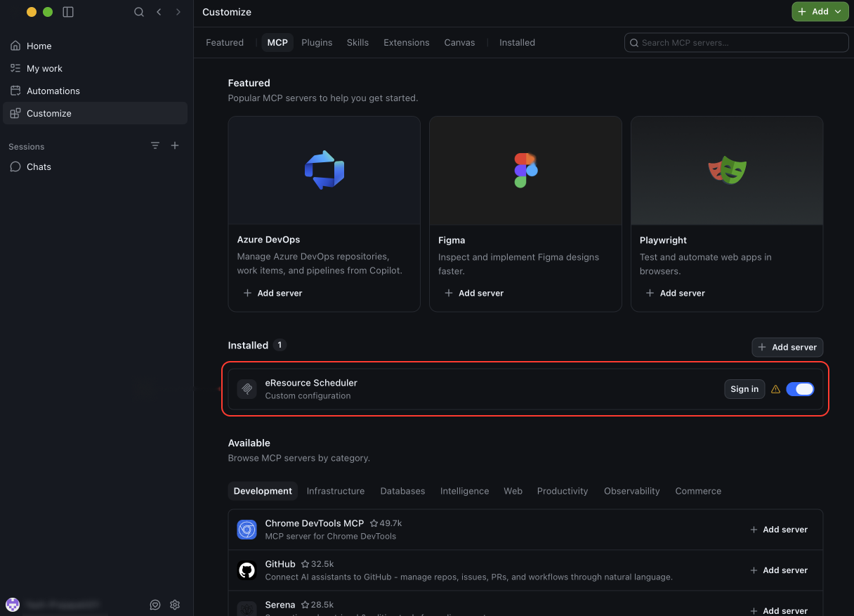Viewport: 854px width, 616px height.
Task: Click the star rating on GitHub
Action: click(317, 564)
